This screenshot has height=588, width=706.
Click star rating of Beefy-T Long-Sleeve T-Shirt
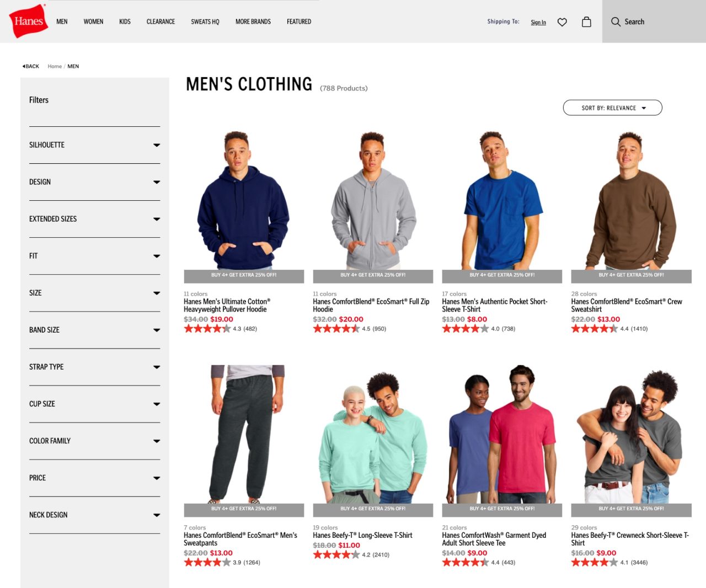pyautogui.click(x=336, y=555)
